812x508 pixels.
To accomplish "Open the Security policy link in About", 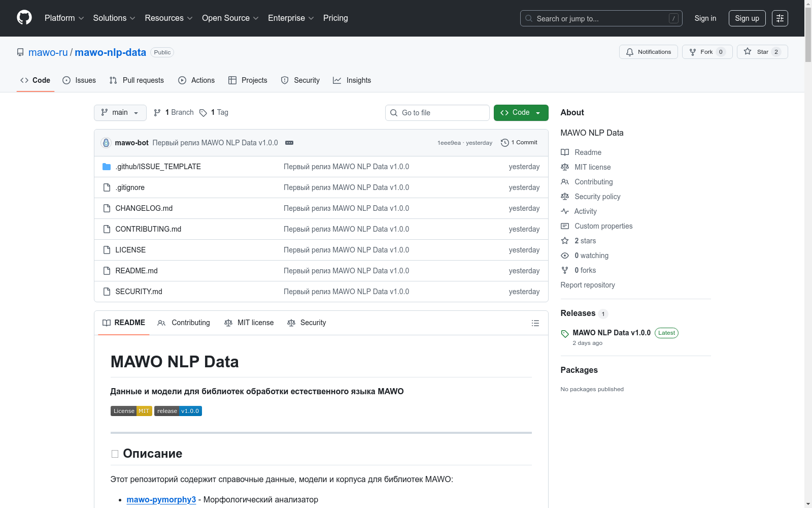I will 597,197.
